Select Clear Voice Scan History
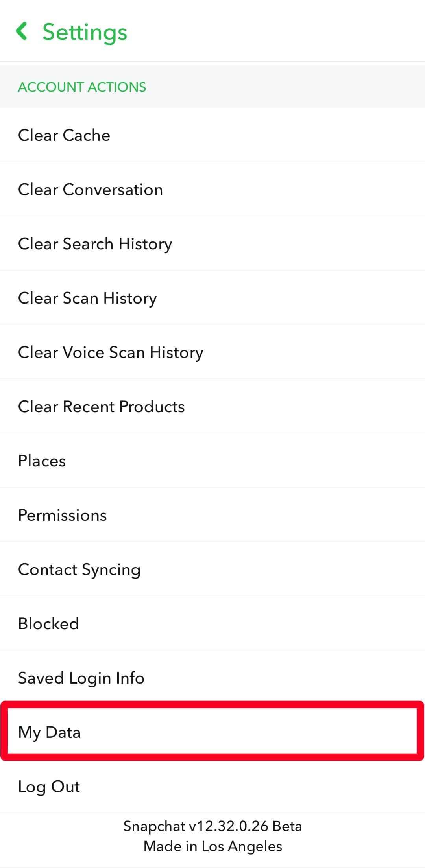425x868 pixels. 111,352
